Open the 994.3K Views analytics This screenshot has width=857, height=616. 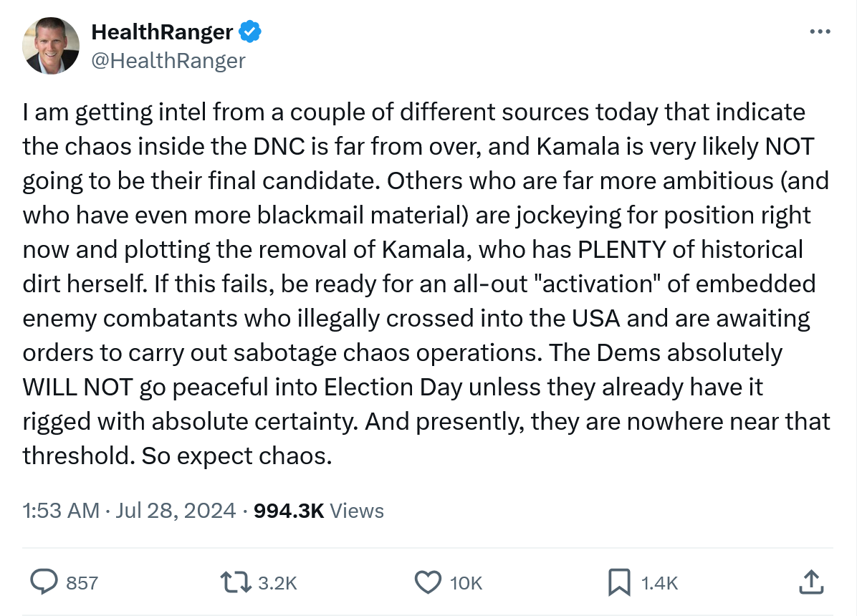(319, 511)
